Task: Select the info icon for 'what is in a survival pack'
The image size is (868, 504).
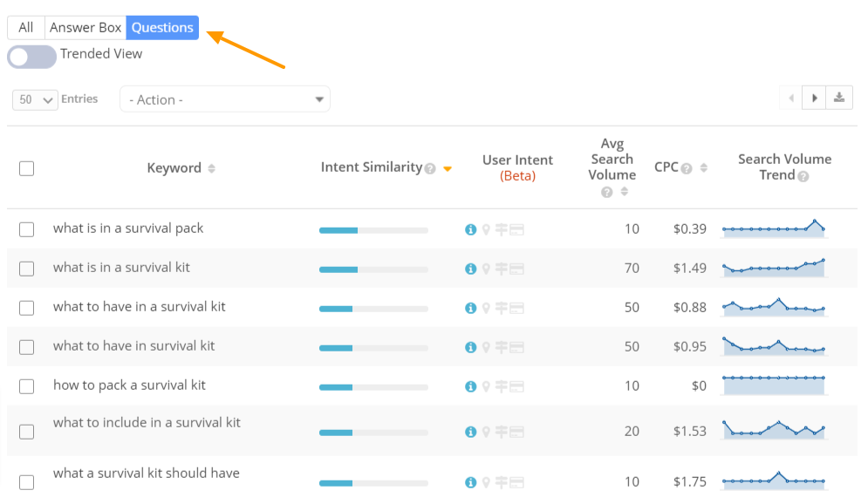Action: [x=470, y=229]
